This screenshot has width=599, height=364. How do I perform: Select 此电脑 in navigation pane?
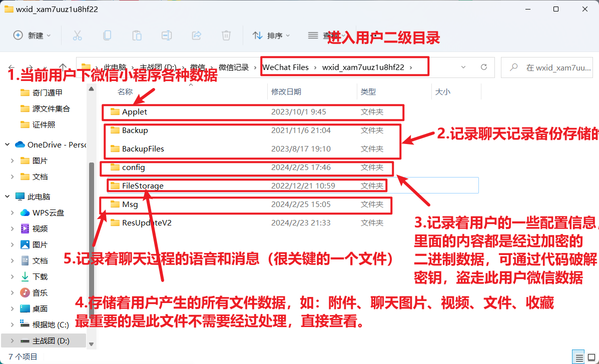tap(39, 196)
